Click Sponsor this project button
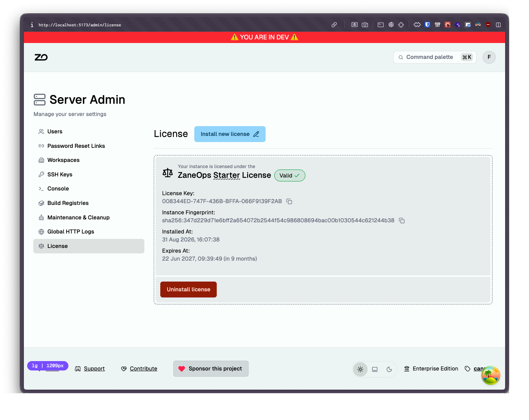Screen dimensions: 529x420 tap(211, 369)
